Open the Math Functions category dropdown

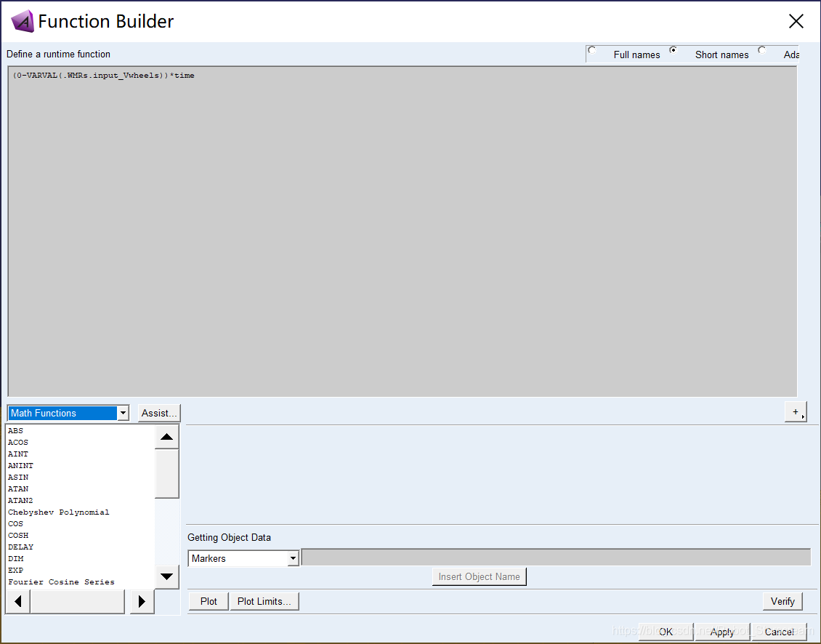123,414
